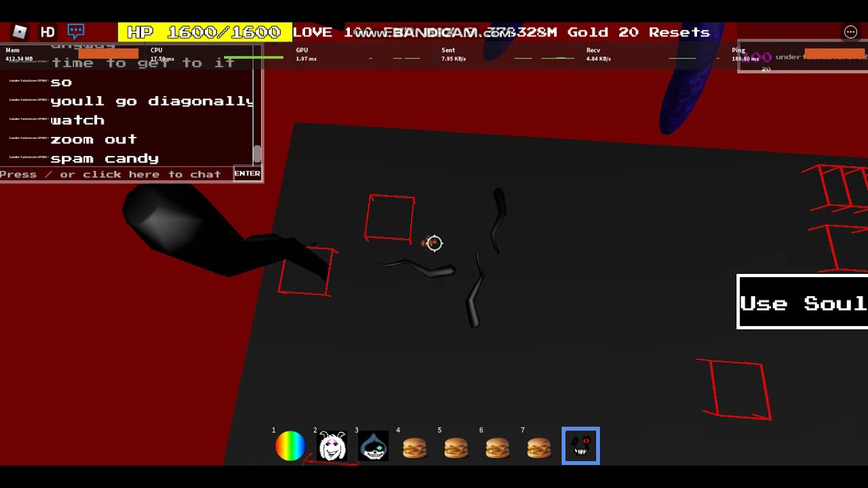Select the burger in slot 5
Viewport: 868px width, 488px height.
(x=456, y=446)
